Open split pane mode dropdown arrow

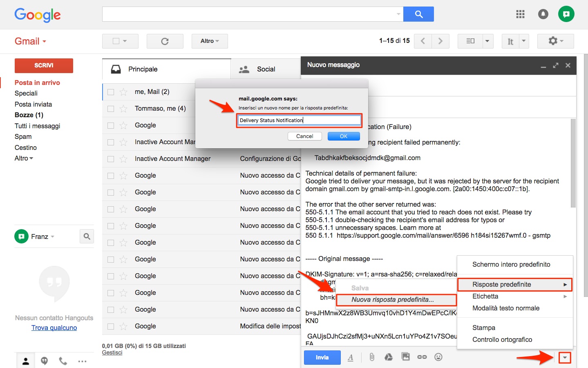487,41
